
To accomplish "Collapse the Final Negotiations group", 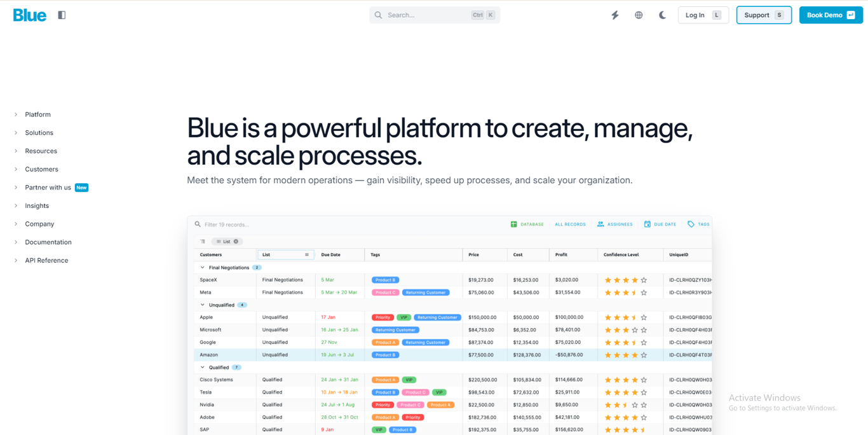I will [x=203, y=268].
